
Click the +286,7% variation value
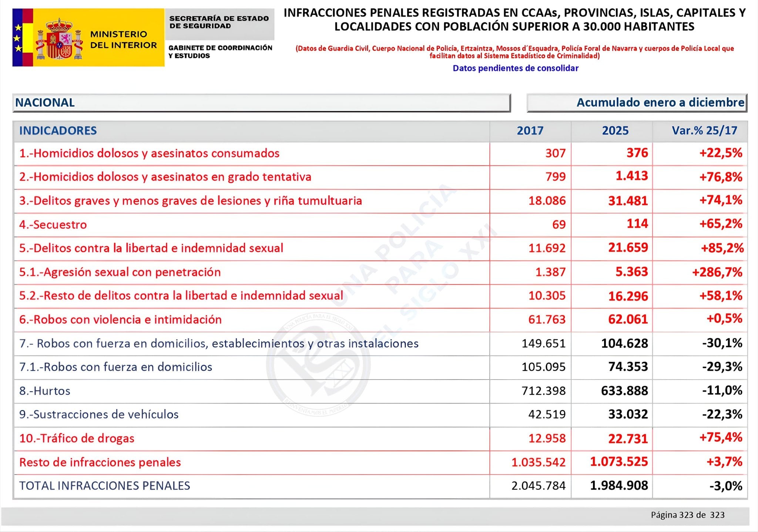pos(717,272)
